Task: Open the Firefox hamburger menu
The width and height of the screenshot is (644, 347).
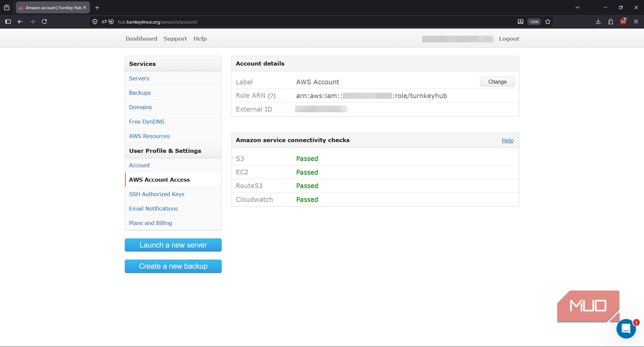Action: [636, 21]
